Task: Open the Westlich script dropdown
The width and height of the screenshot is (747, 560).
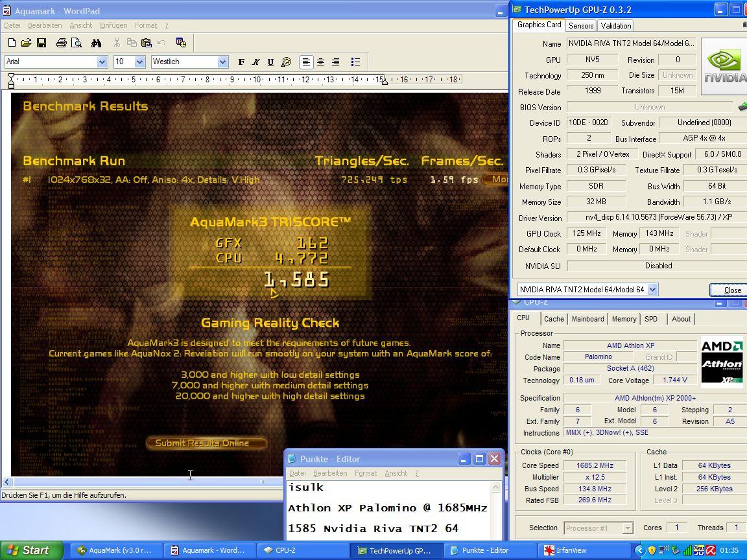Action: (x=222, y=62)
